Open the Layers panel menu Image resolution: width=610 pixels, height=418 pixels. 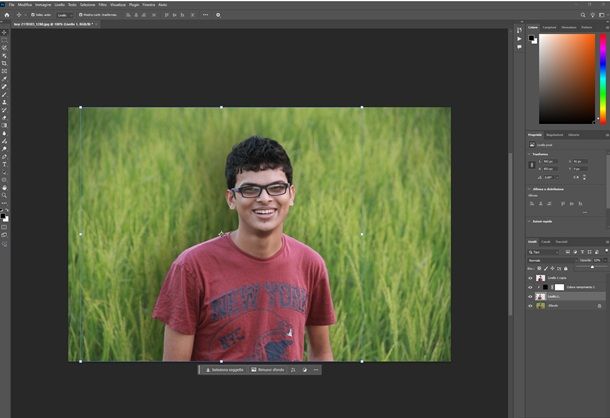[x=607, y=242]
